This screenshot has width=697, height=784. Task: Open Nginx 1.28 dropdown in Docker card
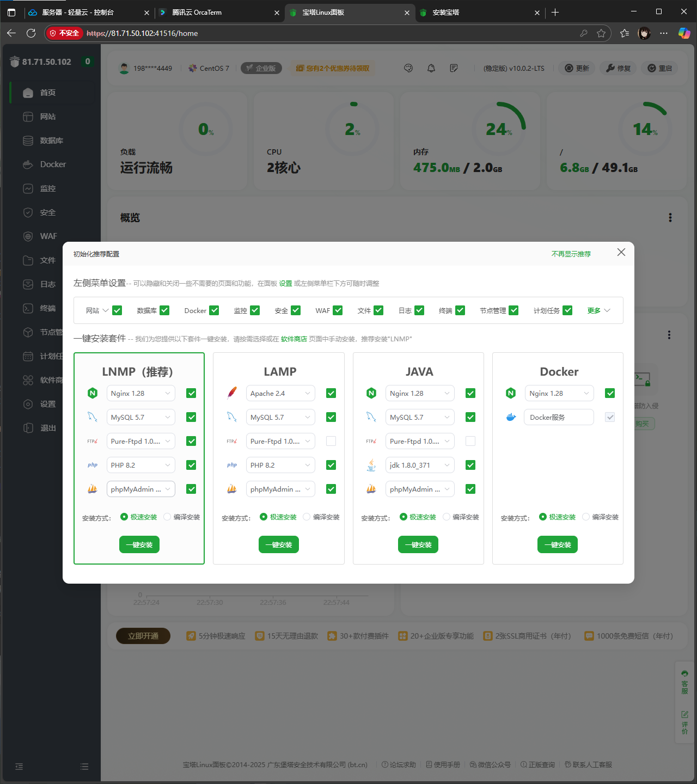[x=559, y=393]
